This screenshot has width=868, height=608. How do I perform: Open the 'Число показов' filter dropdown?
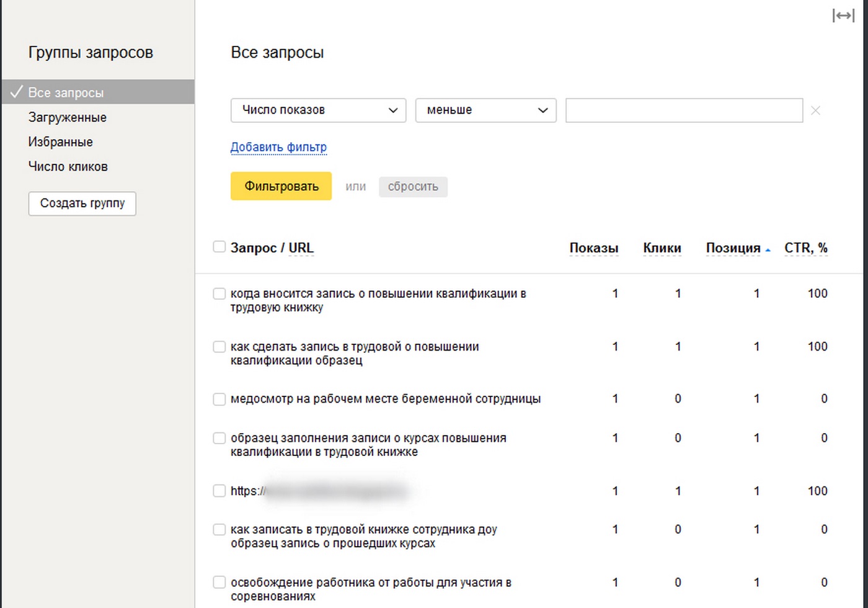point(318,110)
